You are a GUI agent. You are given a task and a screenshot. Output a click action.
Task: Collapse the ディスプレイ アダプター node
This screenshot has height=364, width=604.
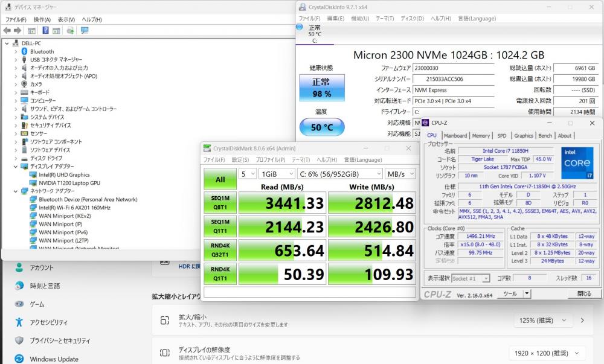click(16, 167)
